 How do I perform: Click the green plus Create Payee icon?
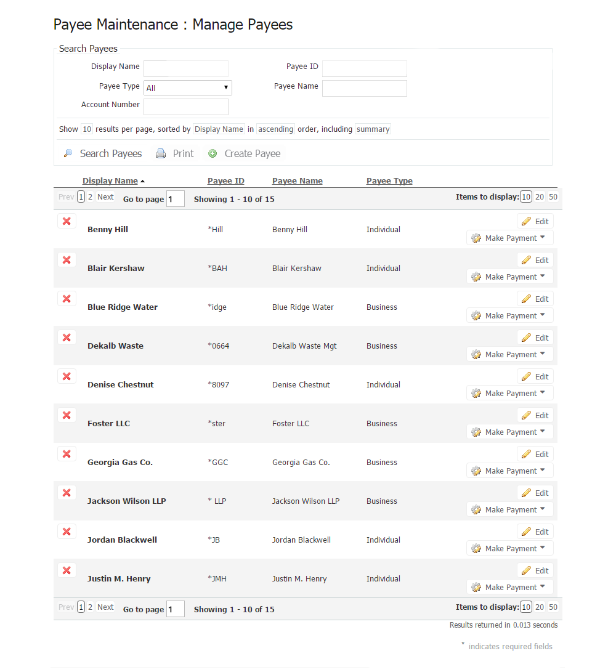tap(213, 154)
